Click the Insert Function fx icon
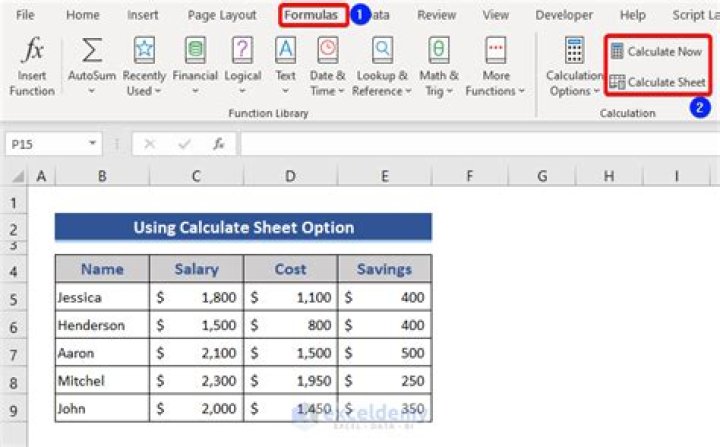Screen dimensions: 720x447 point(32,50)
